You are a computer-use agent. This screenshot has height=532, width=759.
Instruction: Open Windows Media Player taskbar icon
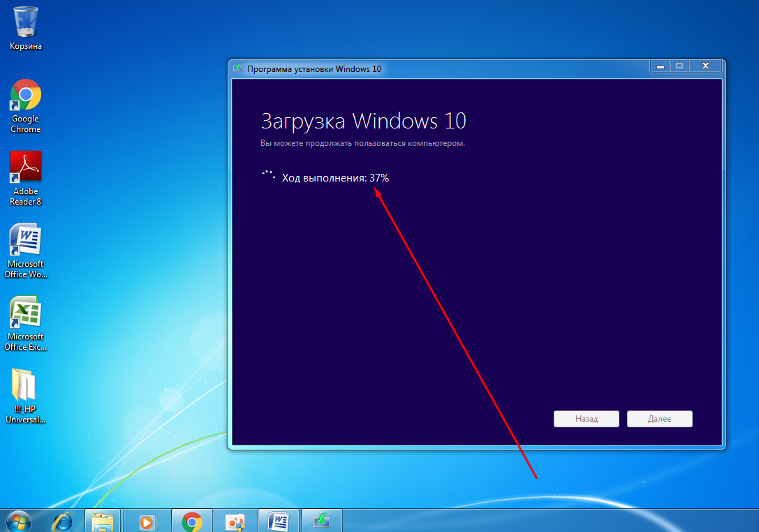pos(147,522)
